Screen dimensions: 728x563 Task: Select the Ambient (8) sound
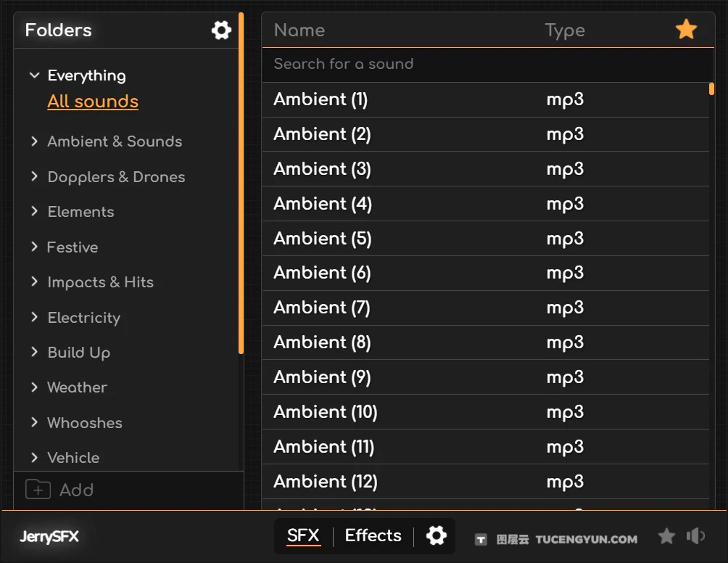pos(486,343)
